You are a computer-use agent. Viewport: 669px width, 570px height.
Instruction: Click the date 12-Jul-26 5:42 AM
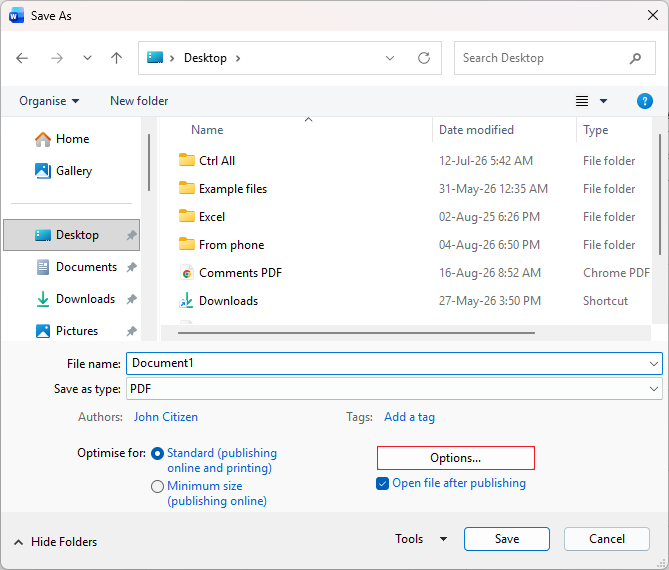click(486, 161)
